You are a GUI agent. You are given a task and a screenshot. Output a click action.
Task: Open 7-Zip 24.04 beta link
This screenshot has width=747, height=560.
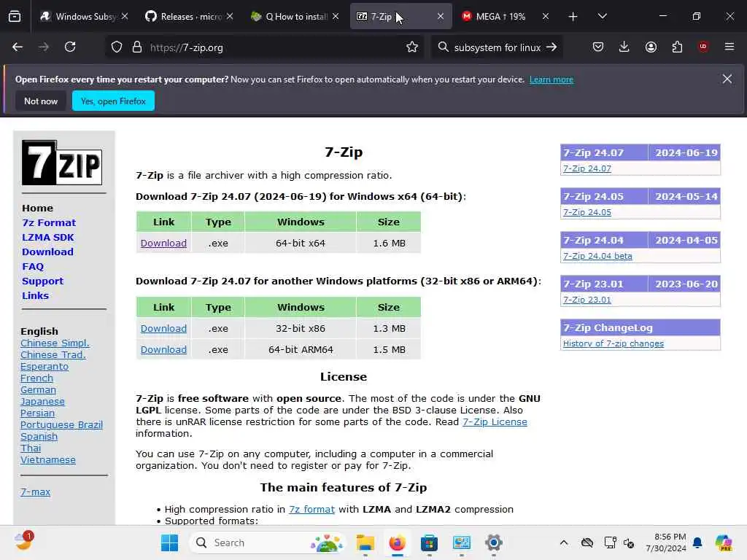pos(597,256)
